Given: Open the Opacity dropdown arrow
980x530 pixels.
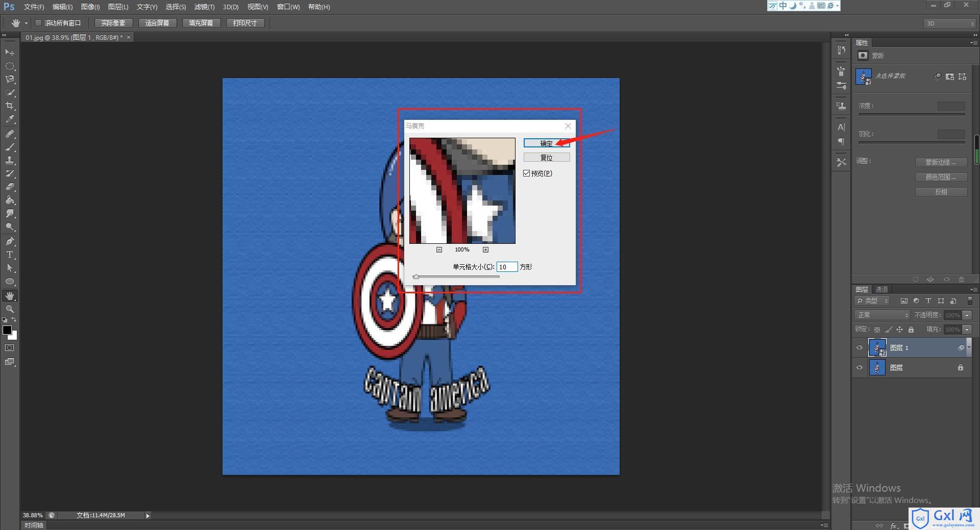Looking at the screenshot, I should [x=967, y=315].
